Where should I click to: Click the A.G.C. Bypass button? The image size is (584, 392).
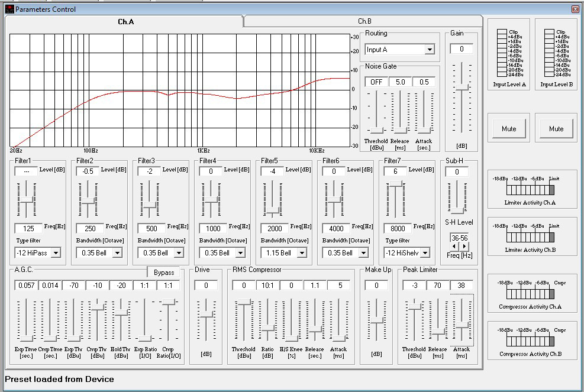point(164,273)
